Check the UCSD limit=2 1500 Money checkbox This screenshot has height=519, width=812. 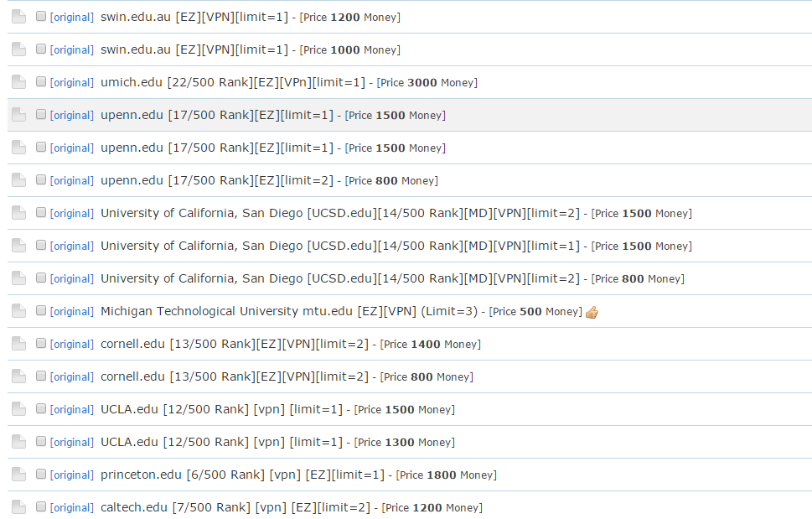click(x=41, y=212)
